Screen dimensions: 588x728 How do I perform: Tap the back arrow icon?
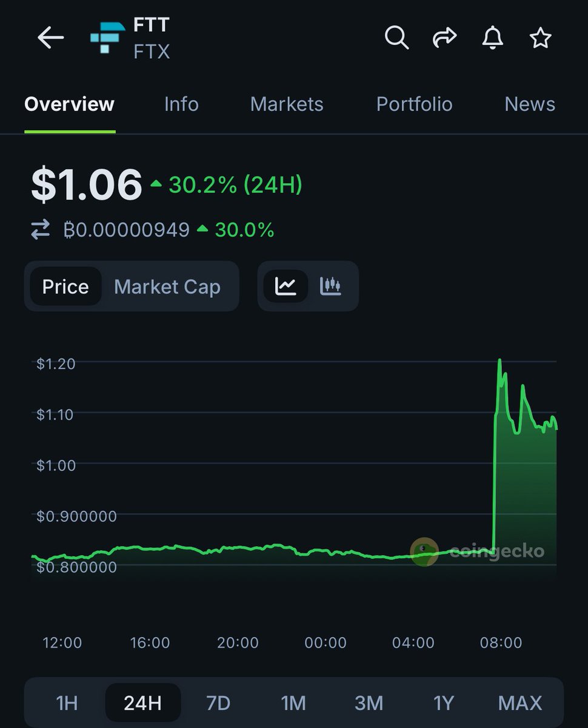click(51, 38)
